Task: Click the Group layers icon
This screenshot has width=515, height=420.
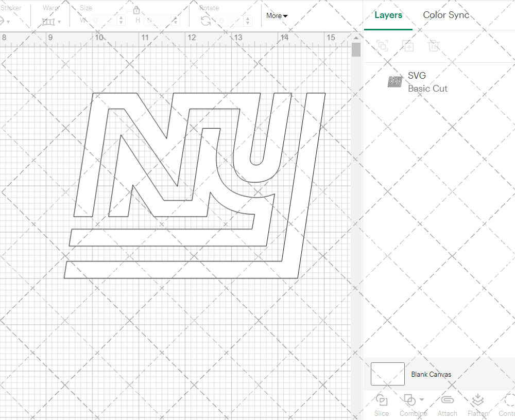Action: tap(382, 46)
